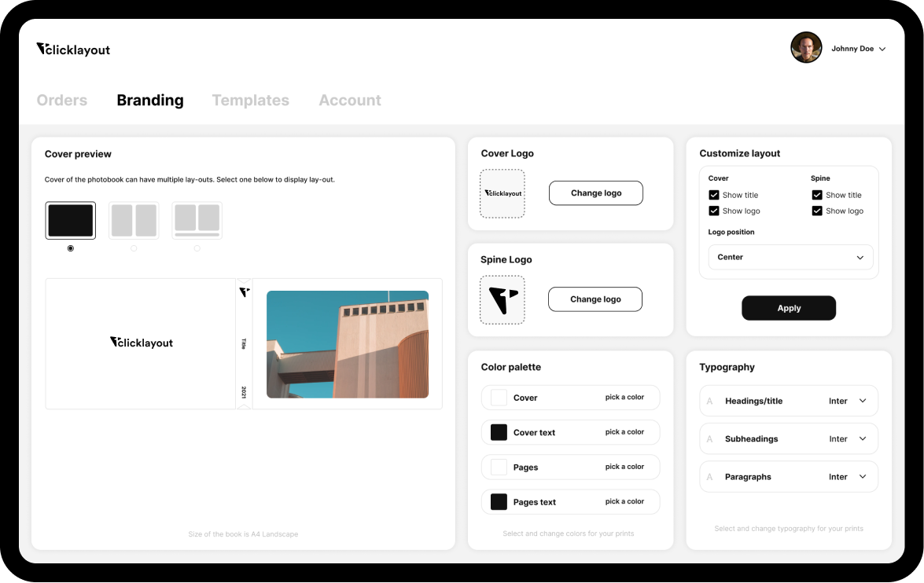924x583 pixels.
Task: Select the black full-cover layout thumbnail
Action: coord(70,220)
